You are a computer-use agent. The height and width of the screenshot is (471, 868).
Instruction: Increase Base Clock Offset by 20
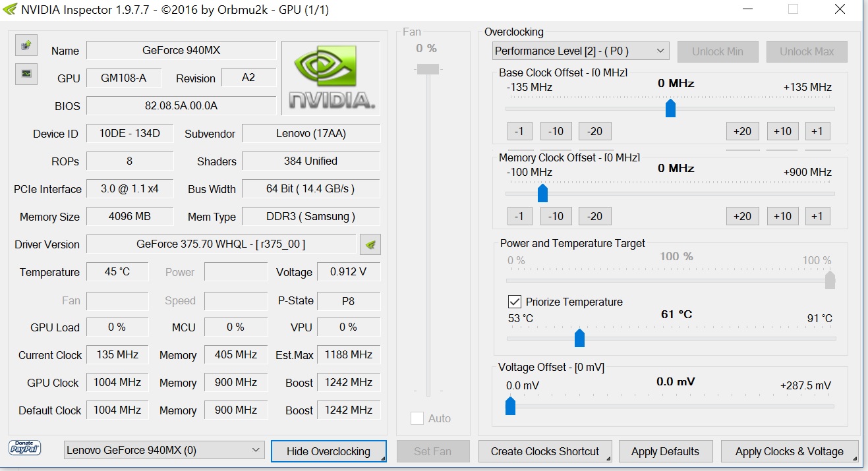tap(743, 131)
